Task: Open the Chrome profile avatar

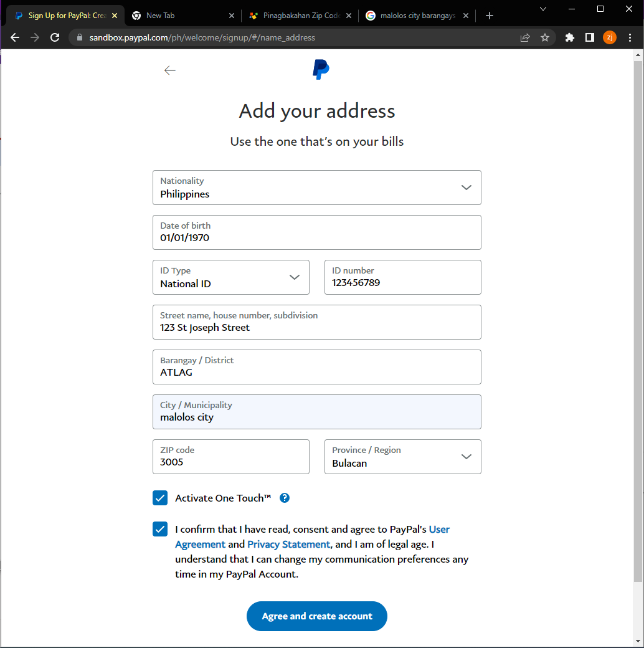Action: (x=609, y=37)
